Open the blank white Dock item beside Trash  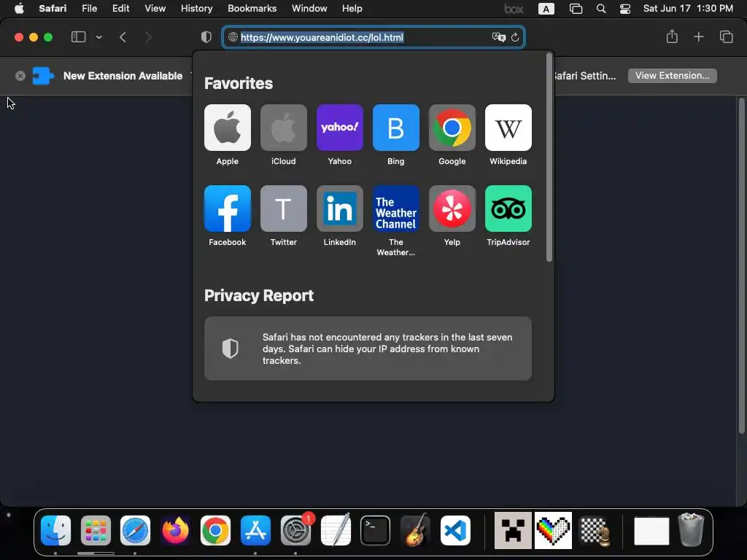coord(651,531)
